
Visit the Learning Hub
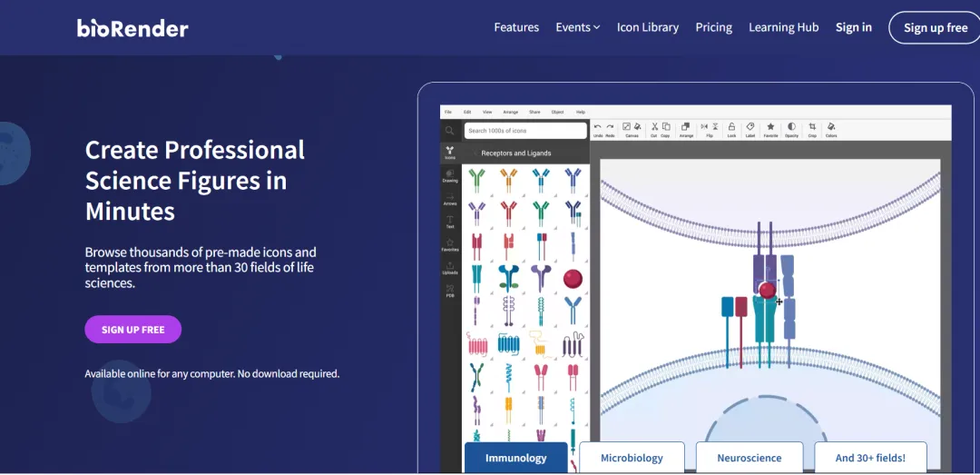click(784, 27)
